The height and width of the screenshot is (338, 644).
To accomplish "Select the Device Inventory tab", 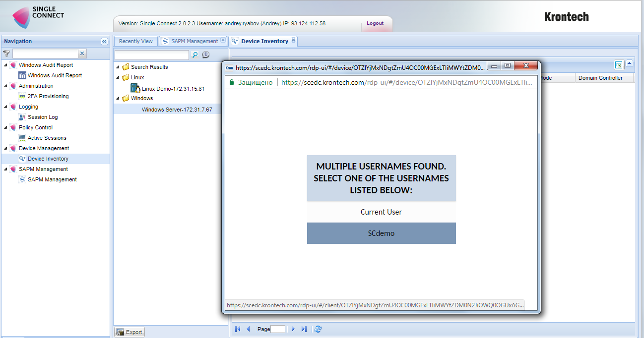I will pyautogui.click(x=264, y=41).
